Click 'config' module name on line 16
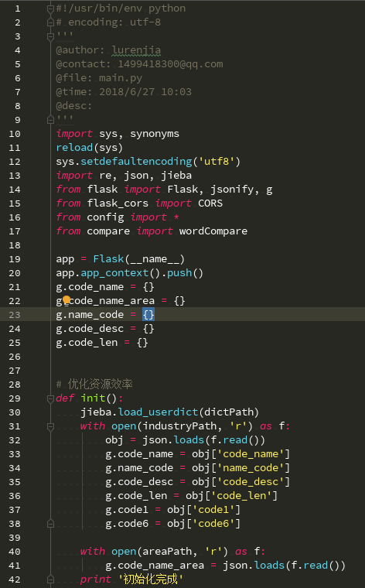 click(x=105, y=217)
